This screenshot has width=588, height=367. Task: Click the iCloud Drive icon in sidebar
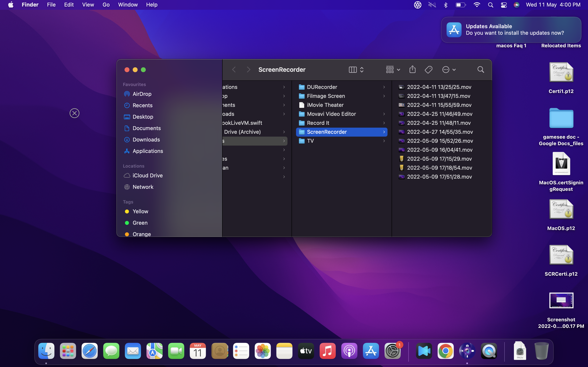pyautogui.click(x=127, y=175)
